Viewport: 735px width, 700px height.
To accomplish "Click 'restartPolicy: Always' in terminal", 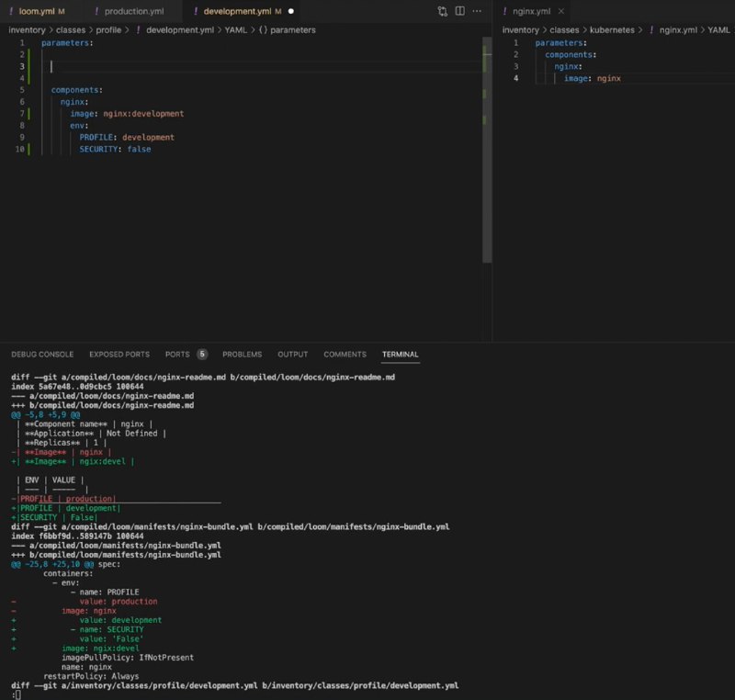I will (91, 676).
